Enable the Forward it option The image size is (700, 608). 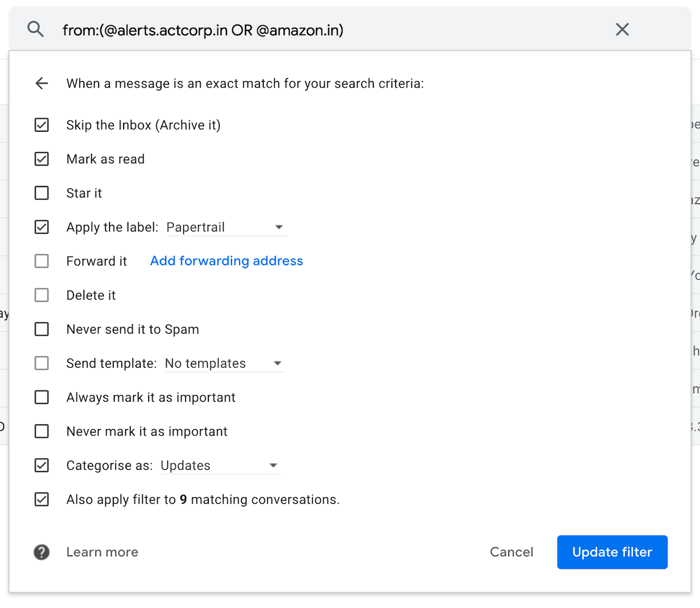[41, 261]
